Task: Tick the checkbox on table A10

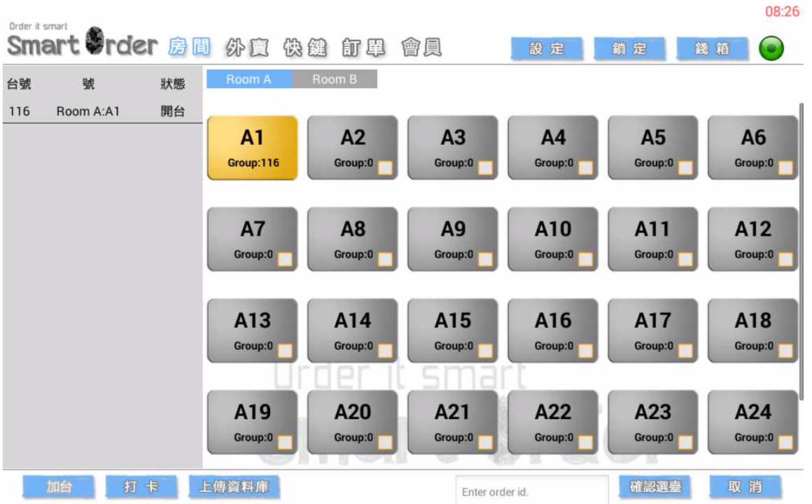Action: coord(585,259)
